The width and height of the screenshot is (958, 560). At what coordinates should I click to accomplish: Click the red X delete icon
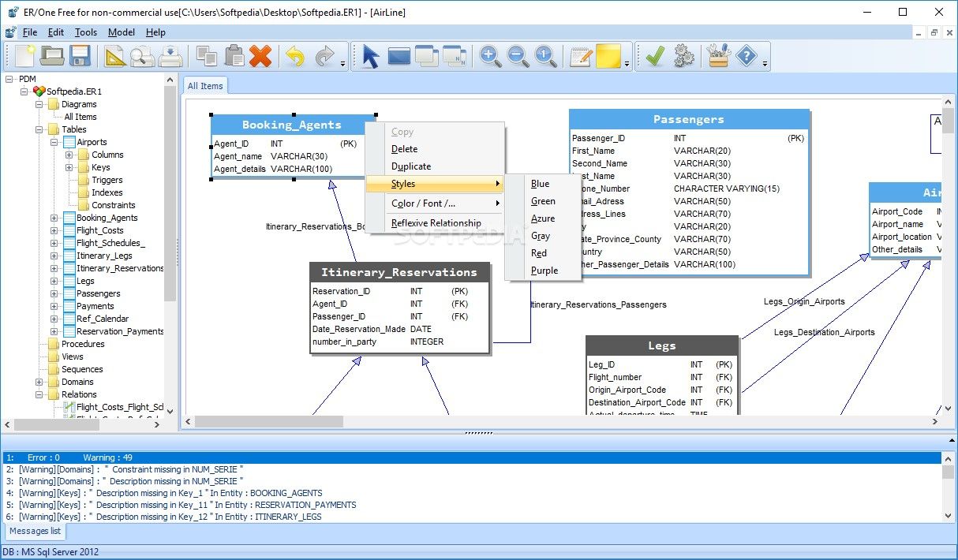pyautogui.click(x=260, y=56)
